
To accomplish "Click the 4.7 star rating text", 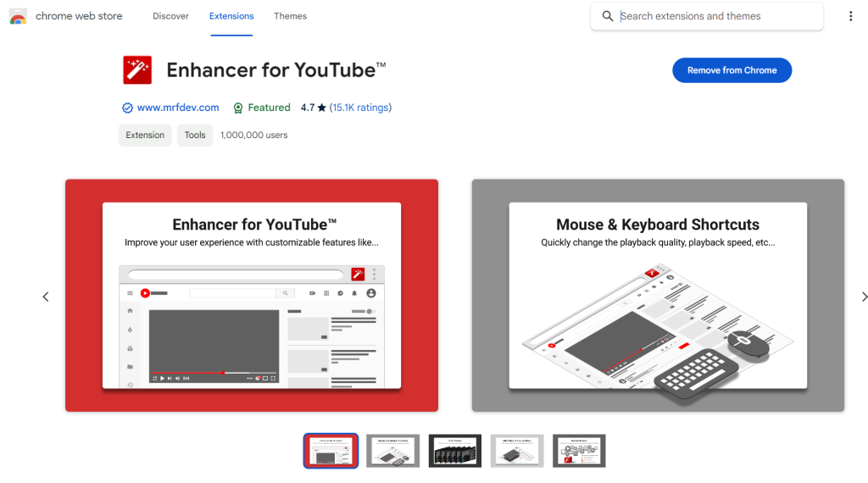I will point(314,108).
